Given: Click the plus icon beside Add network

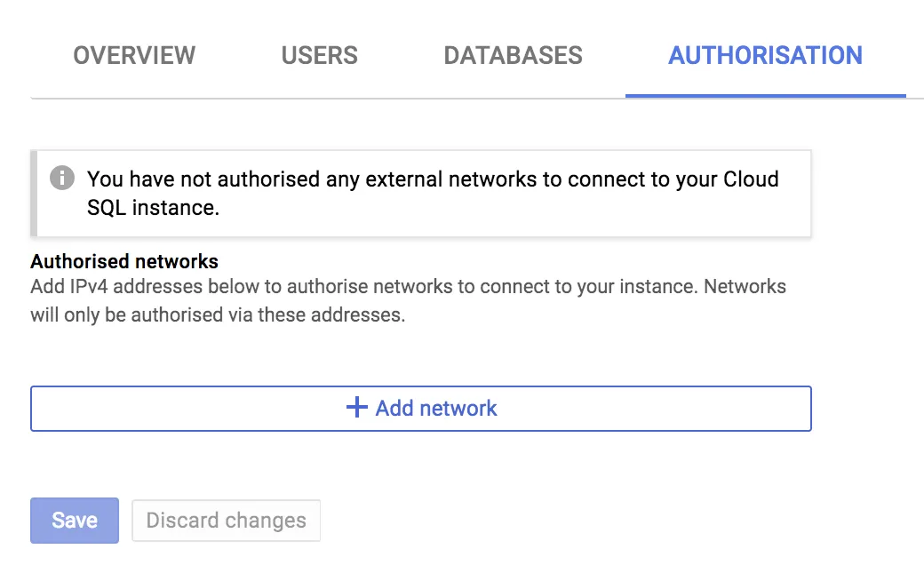Looking at the screenshot, I should [x=356, y=408].
